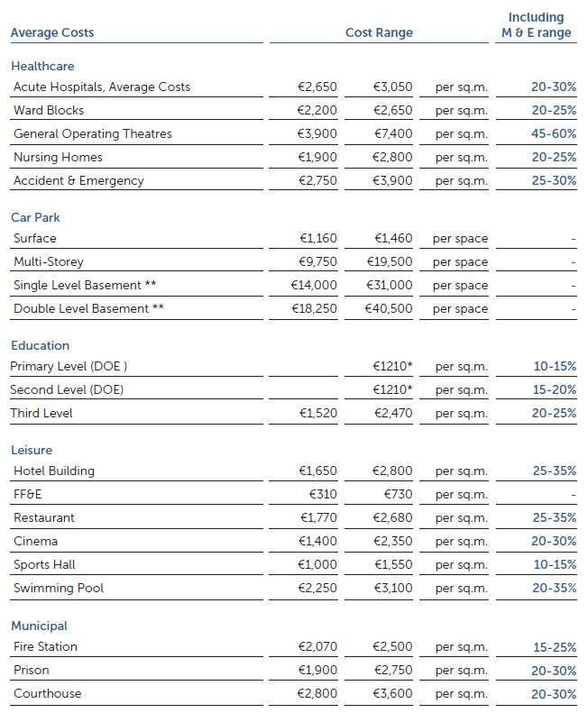This screenshot has width=588, height=713.
Task: Click the €40,500 Double Level Basement cost
Action: [389, 309]
